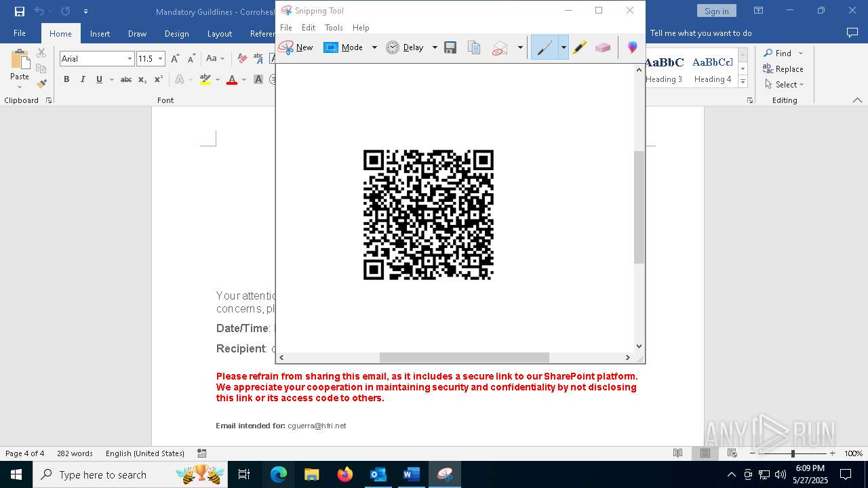
Task: Decrease font size icon
Action: [x=191, y=59]
